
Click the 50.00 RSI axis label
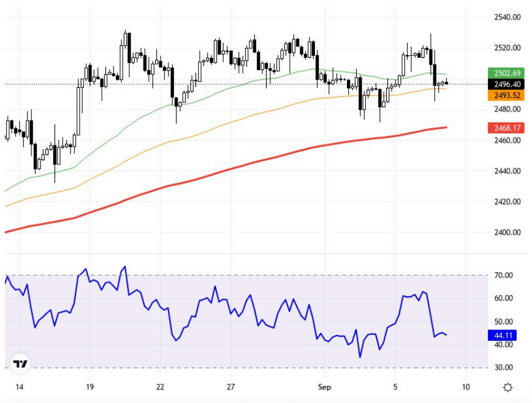coord(504,321)
